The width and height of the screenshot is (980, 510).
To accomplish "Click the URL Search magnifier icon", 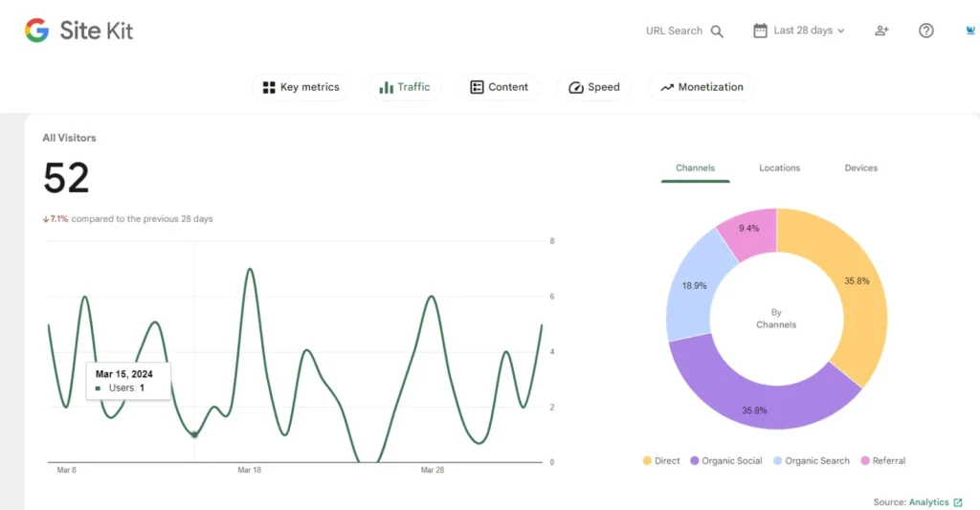I will (x=717, y=32).
